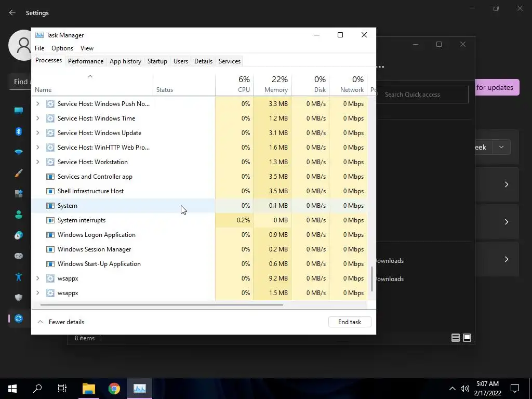Click the Task Manager vertical scrollbar thumb

pos(372,279)
